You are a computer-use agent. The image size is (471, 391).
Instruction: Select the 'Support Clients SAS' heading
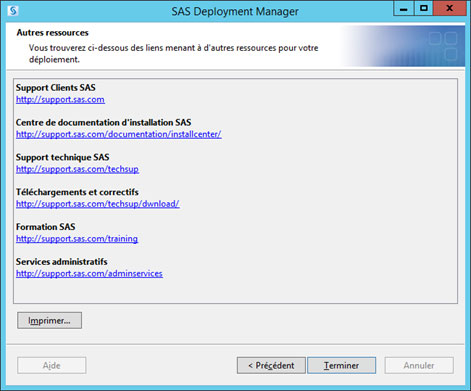[56, 88]
